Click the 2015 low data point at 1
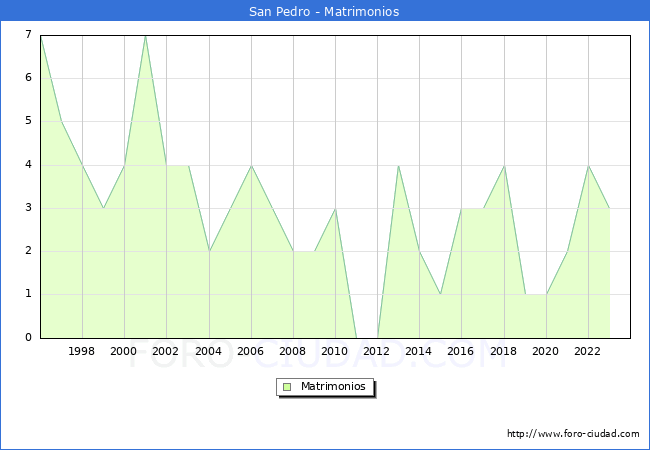650x450 pixels. (x=440, y=294)
